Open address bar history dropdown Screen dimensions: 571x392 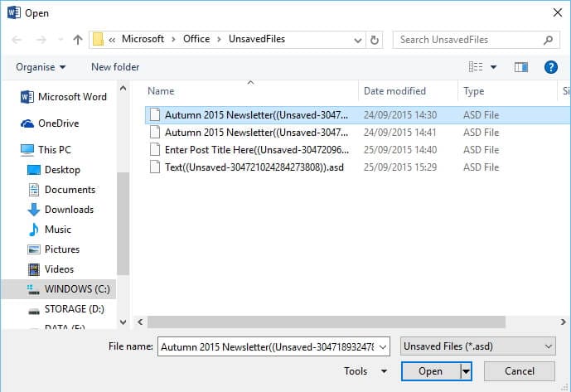click(356, 39)
